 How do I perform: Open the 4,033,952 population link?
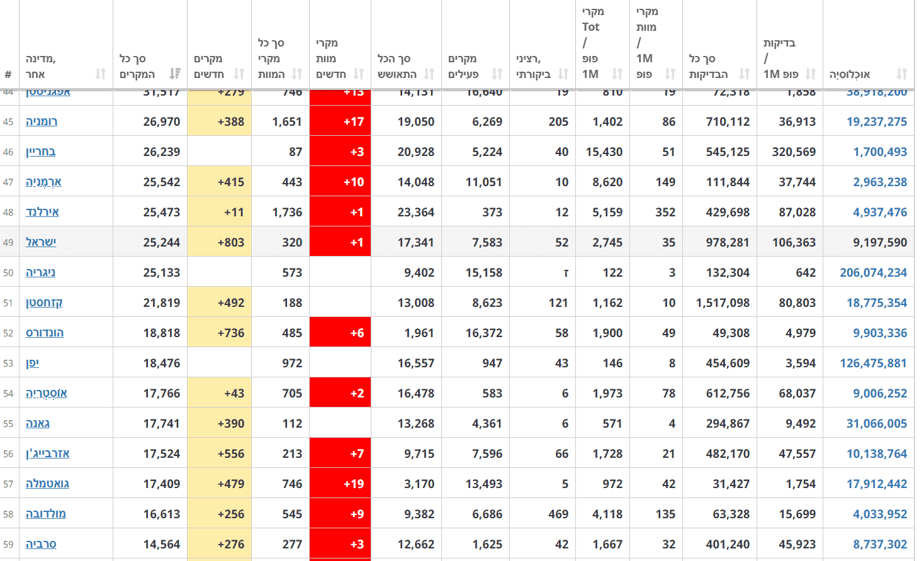[881, 514]
